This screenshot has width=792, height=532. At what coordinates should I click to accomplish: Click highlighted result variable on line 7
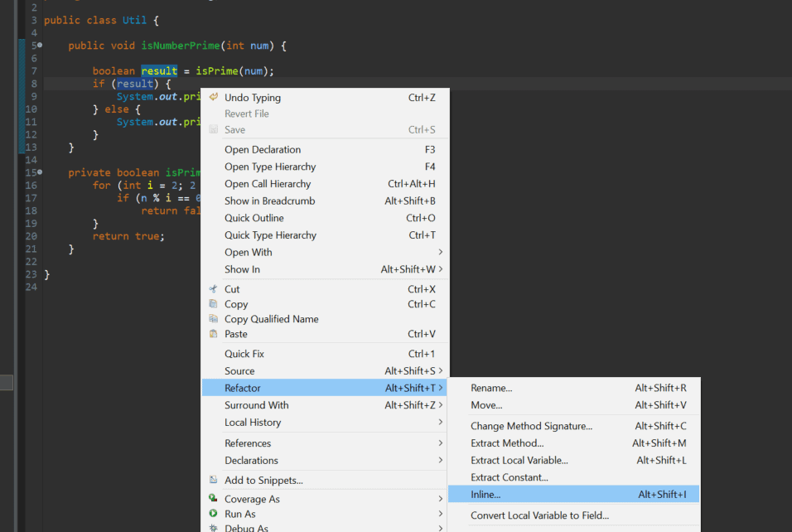[x=159, y=70]
